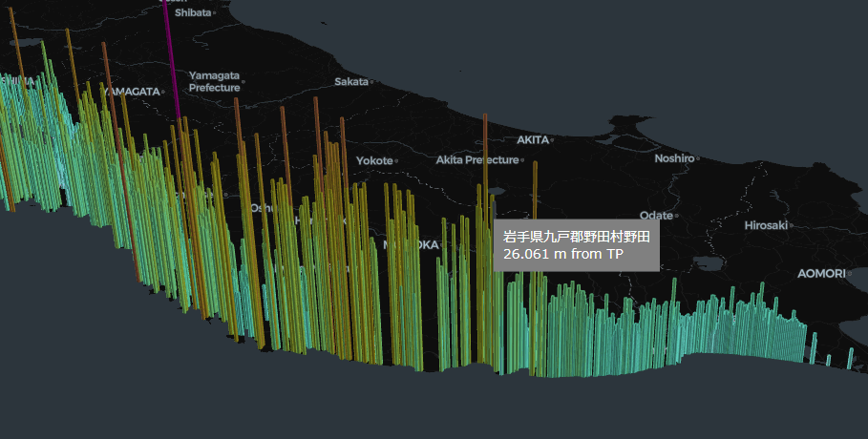868x439 pixels.
Task: Click the 岩手県九戸郡野田村野田 tooltip text
Action: point(576,237)
